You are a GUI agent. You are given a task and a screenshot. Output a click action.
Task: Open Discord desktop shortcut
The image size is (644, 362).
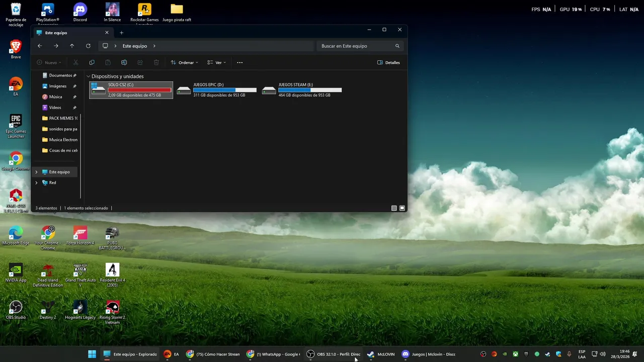80,13
